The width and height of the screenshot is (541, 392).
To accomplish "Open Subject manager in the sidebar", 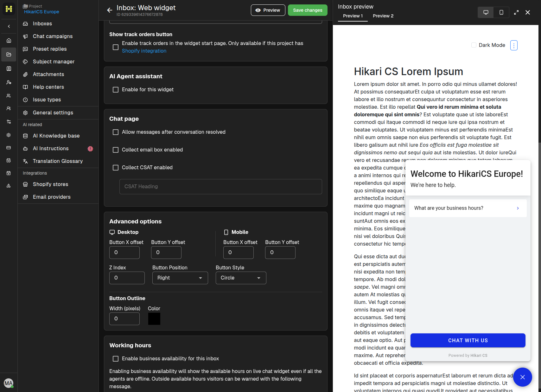I will pyautogui.click(x=58, y=62).
